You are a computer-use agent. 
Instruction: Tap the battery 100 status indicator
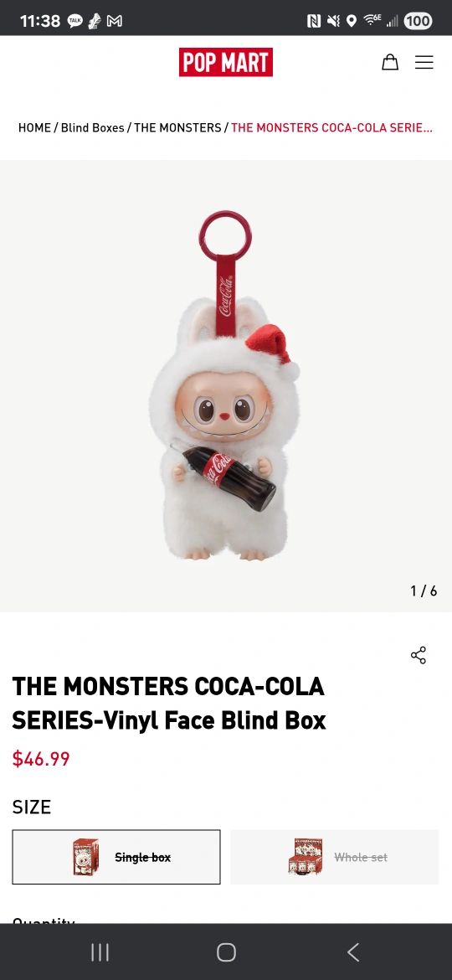[x=418, y=21]
